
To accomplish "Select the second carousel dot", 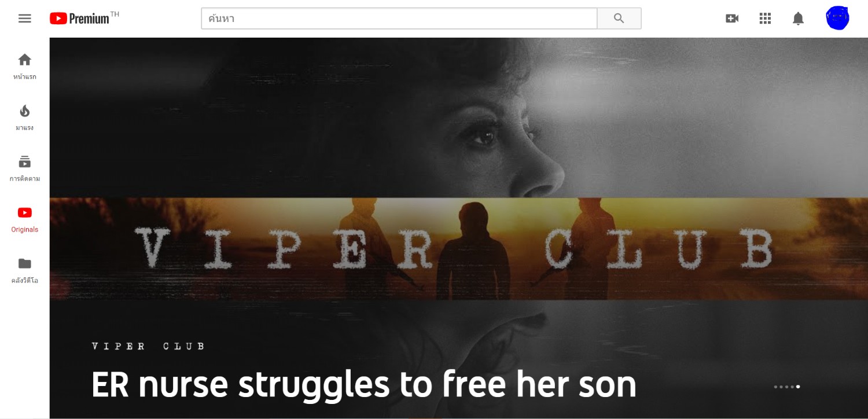I will point(781,387).
